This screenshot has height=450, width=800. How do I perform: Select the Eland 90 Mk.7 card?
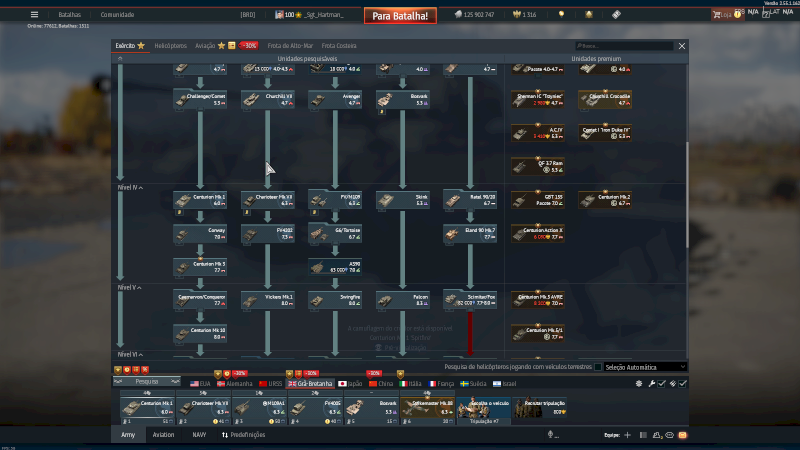(469, 233)
